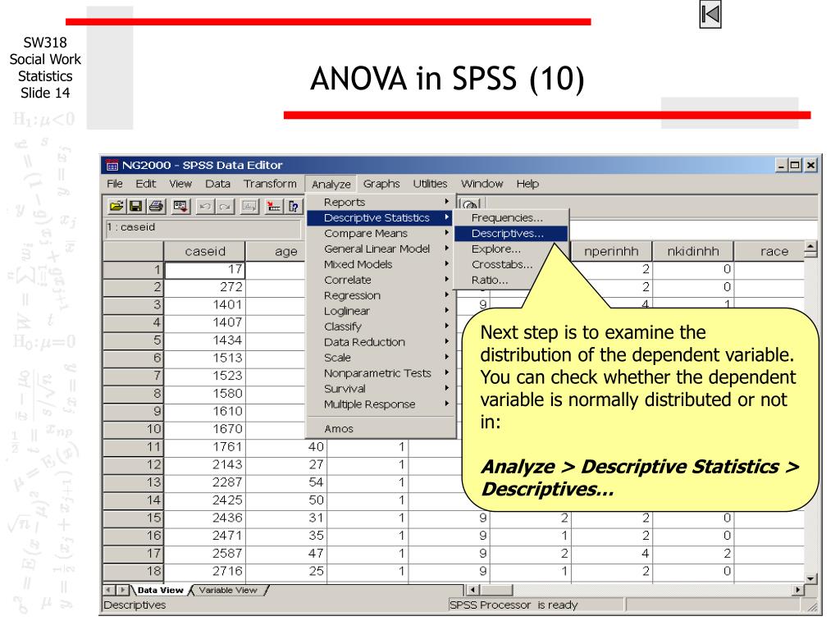Click the Undo toolbar icon

[204, 206]
